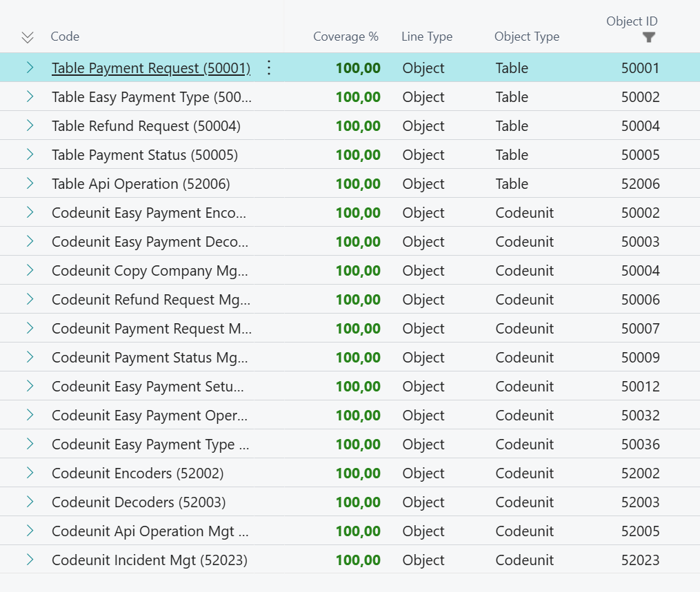Select the Codeunit Easy Payment Oper... cell

click(x=150, y=416)
